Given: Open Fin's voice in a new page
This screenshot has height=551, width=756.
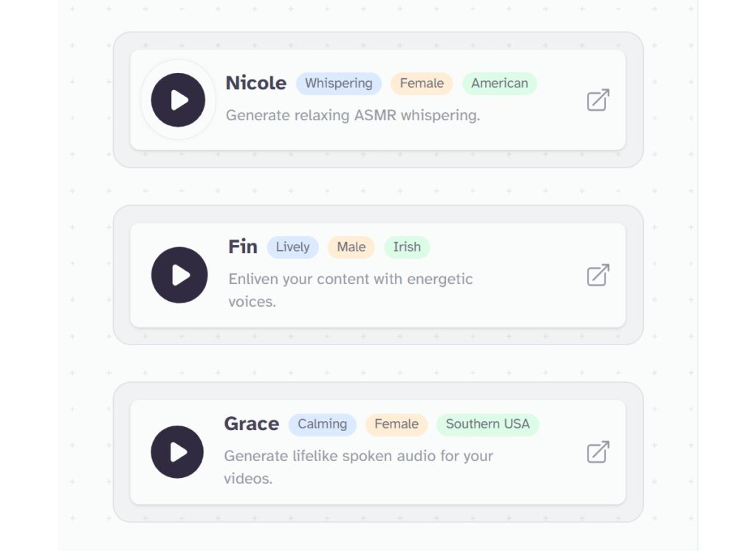Looking at the screenshot, I should (x=597, y=276).
